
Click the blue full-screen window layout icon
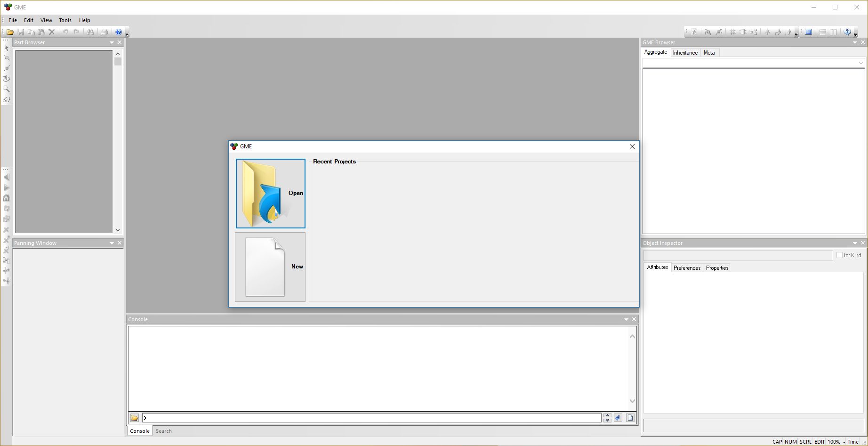click(x=809, y=32)
